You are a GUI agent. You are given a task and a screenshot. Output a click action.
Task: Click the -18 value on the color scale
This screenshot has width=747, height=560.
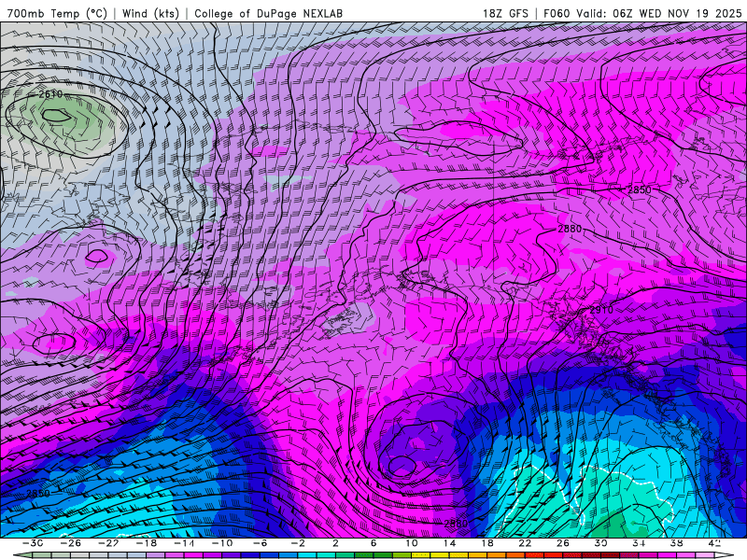pos(147,543)
